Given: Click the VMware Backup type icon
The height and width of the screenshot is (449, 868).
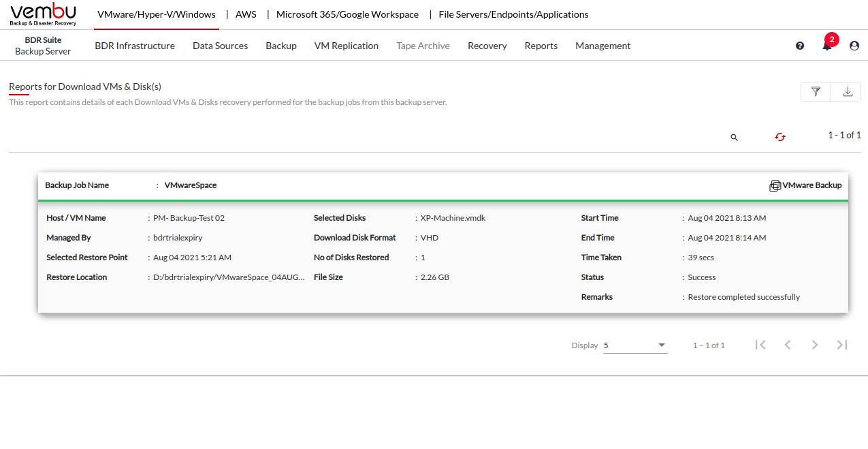Looking at the screenshot, I should (x=775, y=186).
